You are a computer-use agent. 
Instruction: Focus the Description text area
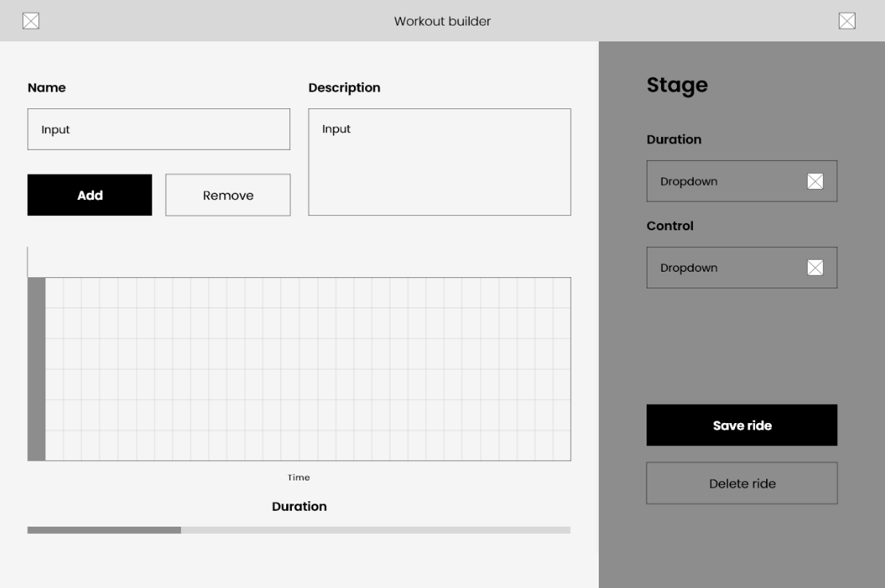pyautogui.click(x=439, y=162)
